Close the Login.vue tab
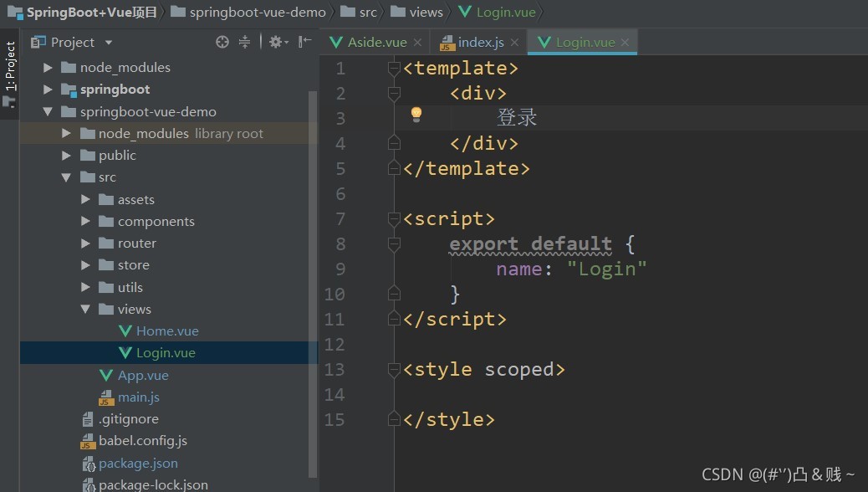 pyautogui.click(x=625, y=43)
